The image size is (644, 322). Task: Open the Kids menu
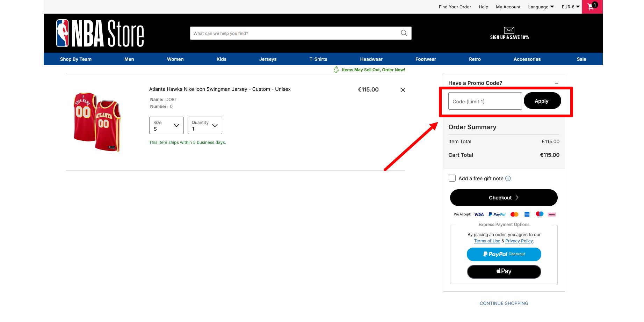point(222,59)
